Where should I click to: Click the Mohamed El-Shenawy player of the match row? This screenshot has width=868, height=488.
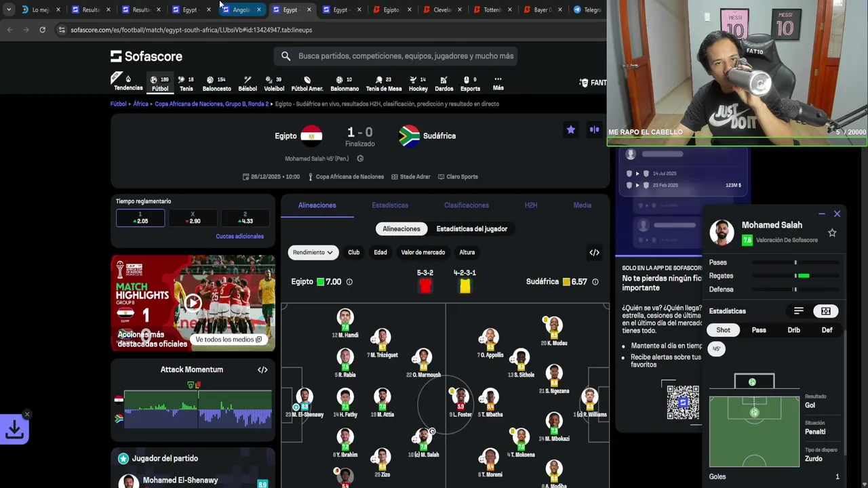193,481
